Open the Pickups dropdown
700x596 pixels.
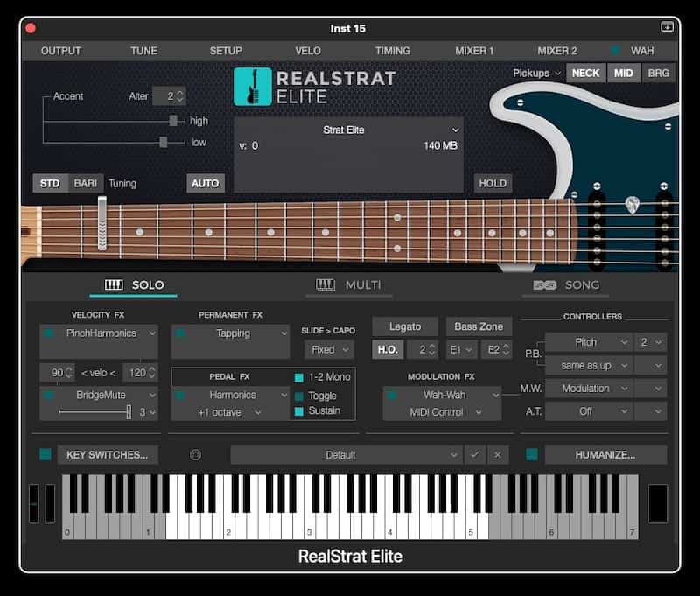pyautogui.click(x=536, y=73)
